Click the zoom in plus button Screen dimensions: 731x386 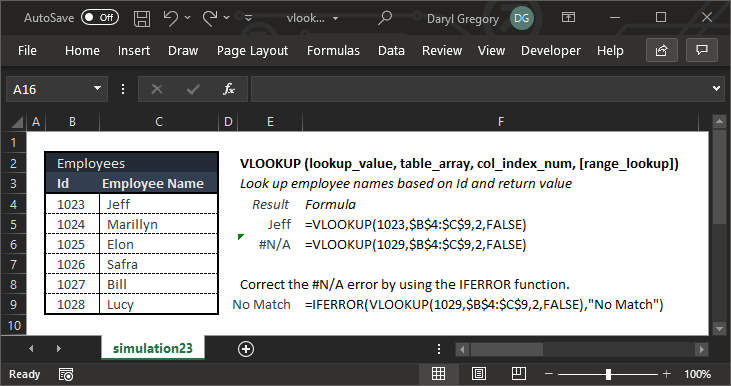(667, 374)
